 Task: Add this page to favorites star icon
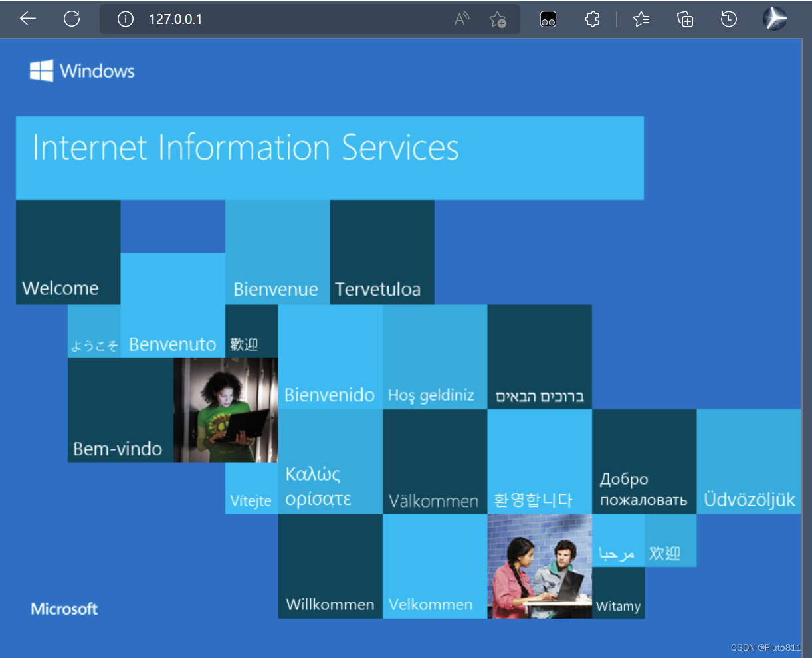tap(498, 19)
